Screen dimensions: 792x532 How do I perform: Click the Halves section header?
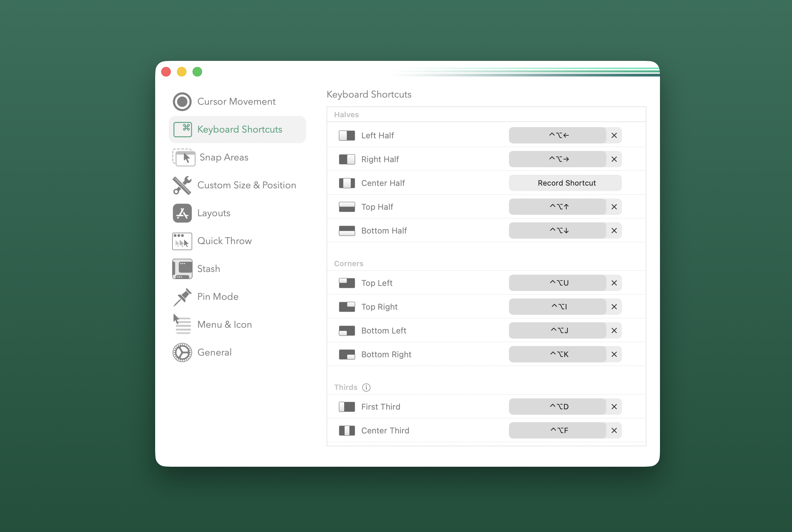(x=346, y=115)
